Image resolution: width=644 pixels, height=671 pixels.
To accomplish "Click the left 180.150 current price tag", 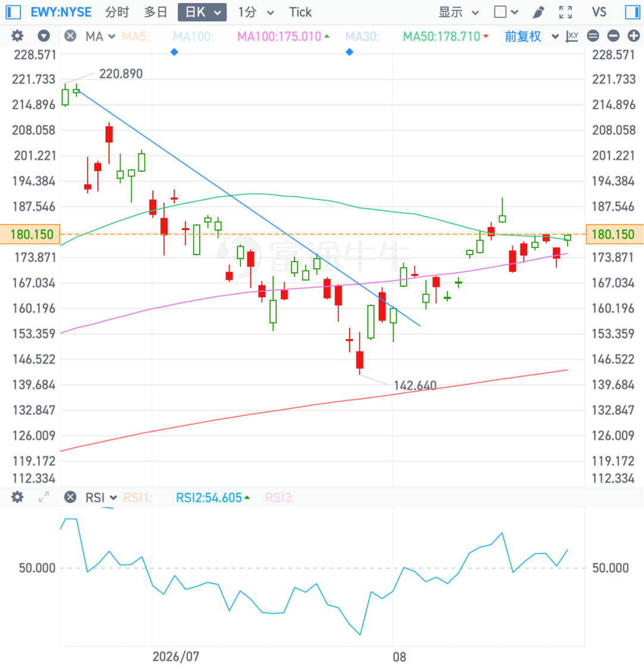I will point(30,234).
